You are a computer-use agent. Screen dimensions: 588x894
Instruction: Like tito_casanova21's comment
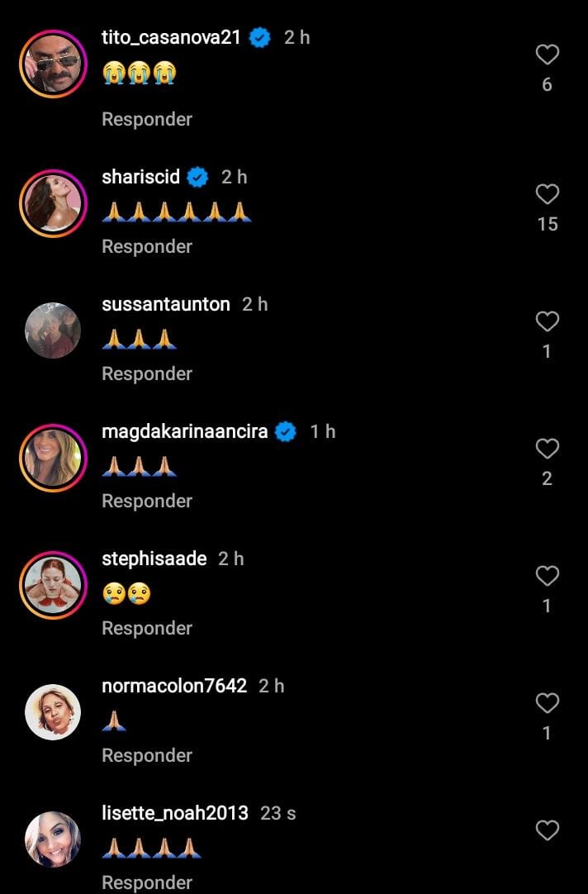tap(547, 55)
